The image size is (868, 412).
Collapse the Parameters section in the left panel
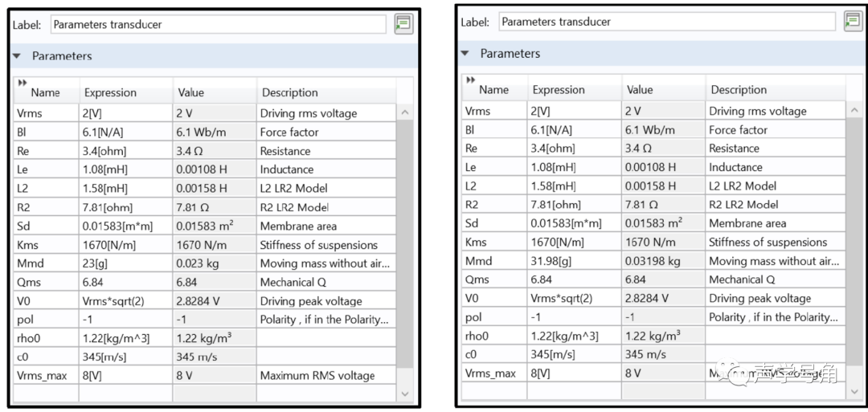click(18, 56)
